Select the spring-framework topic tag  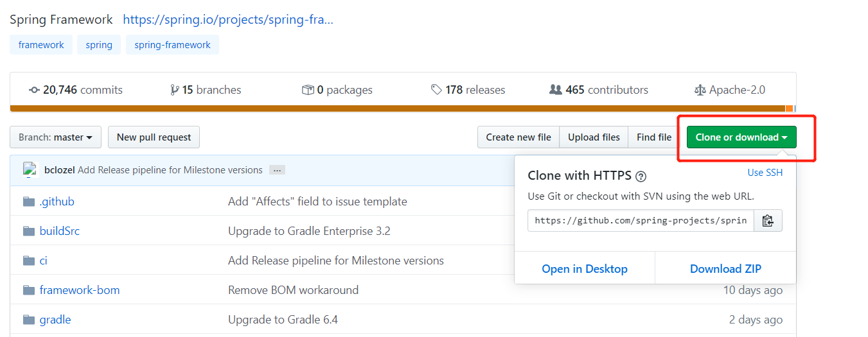point(172,45)
